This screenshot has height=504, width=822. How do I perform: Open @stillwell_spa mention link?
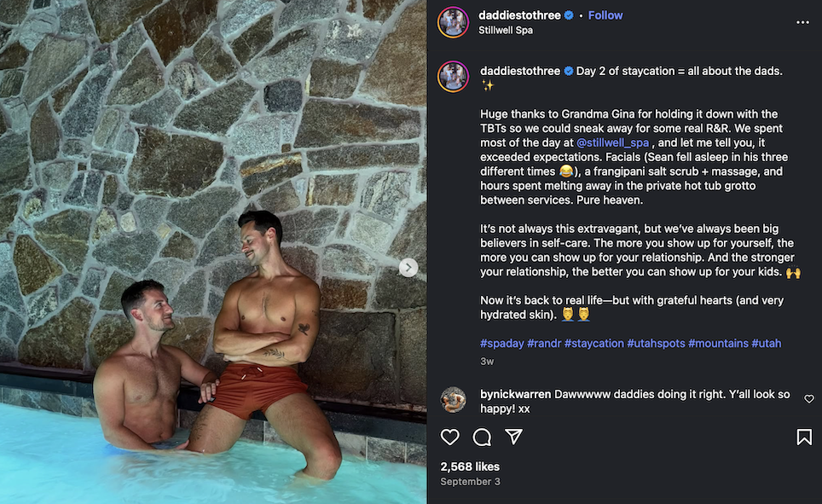tap(613, 143)
